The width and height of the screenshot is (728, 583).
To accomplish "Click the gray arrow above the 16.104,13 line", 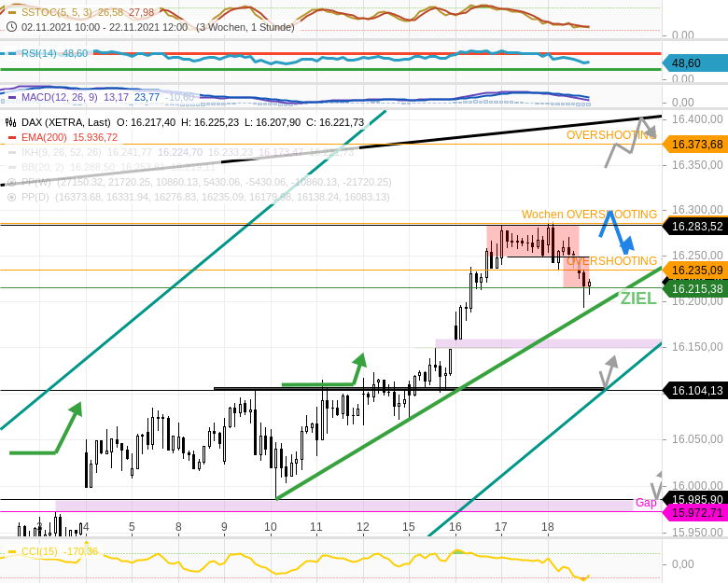I will 609,369.
